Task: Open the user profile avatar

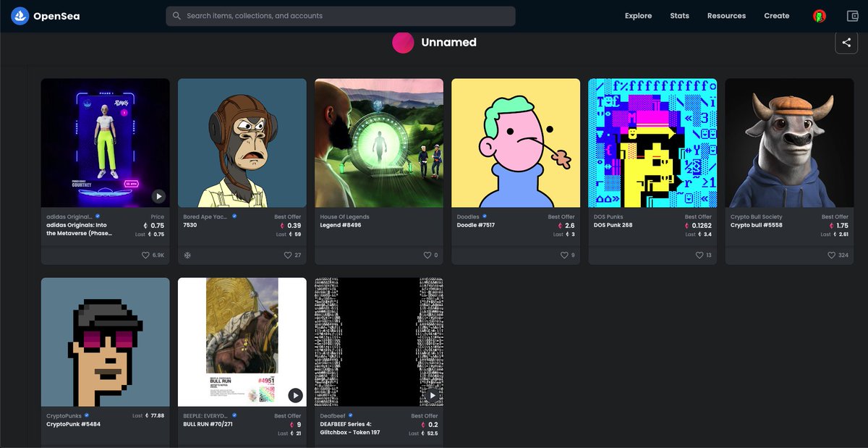Action: [x=820, y=16]
